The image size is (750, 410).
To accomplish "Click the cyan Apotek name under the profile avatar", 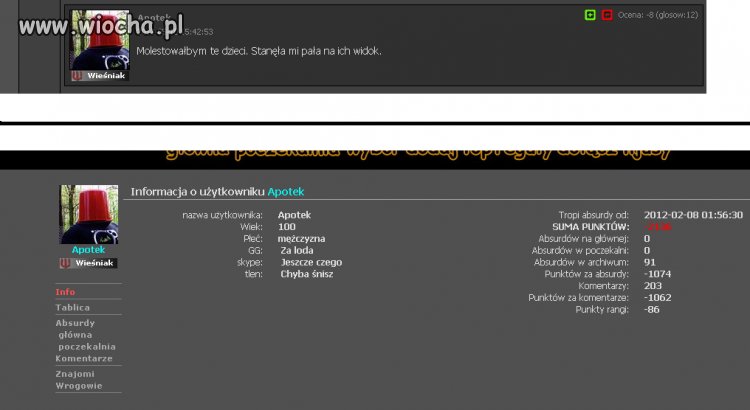I will 88,250.
